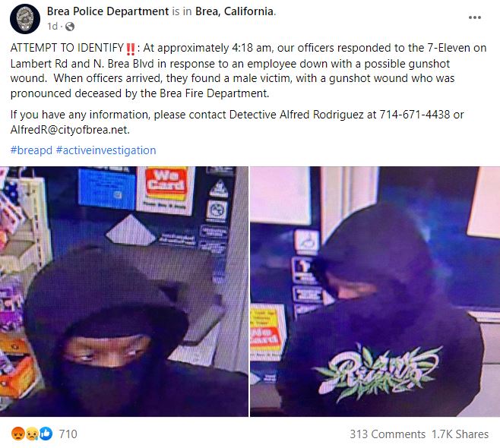This screenshot has width=500, height=448.
Task: Click the 1d post timestamp
Action: [52, 26]
